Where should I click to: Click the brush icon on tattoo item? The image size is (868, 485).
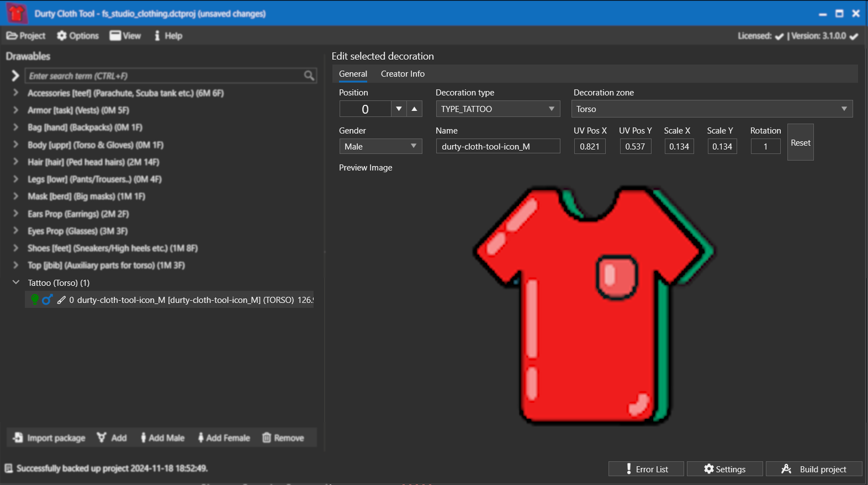(61, 300)
